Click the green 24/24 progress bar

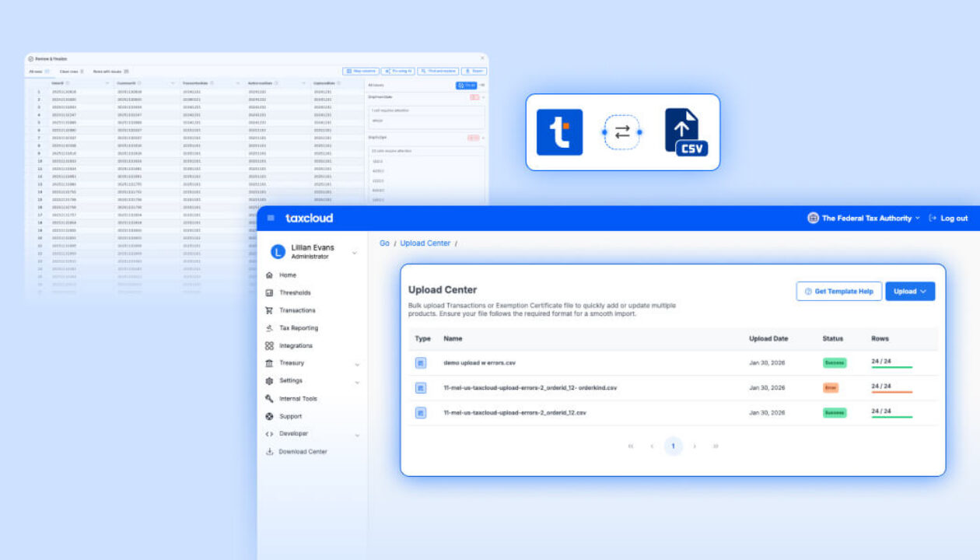click(x=891, y=366)
